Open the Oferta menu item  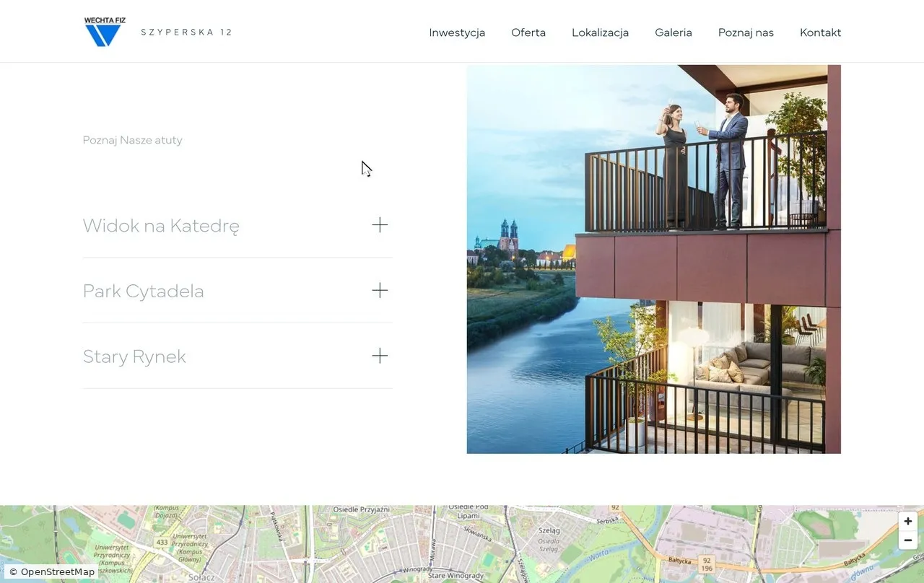coord(528,32)
